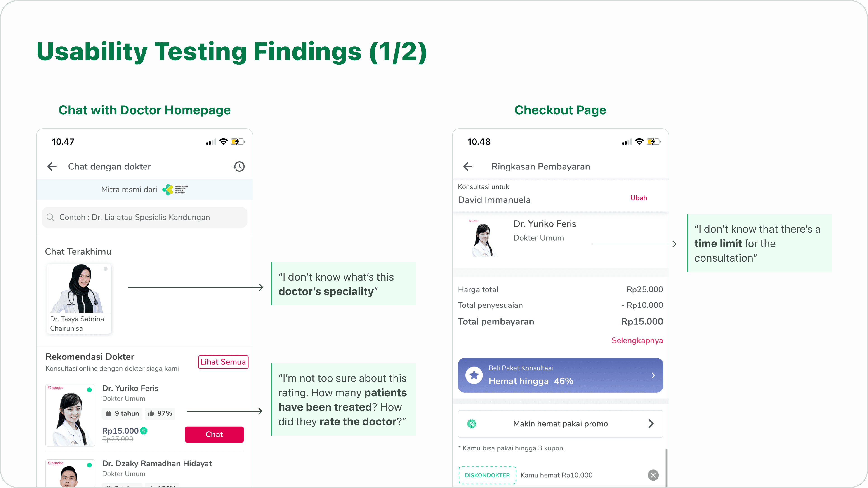Click Ubah to change patient
Image resolution: width=868 pixels, height=488 pixels.
point(639,198)
